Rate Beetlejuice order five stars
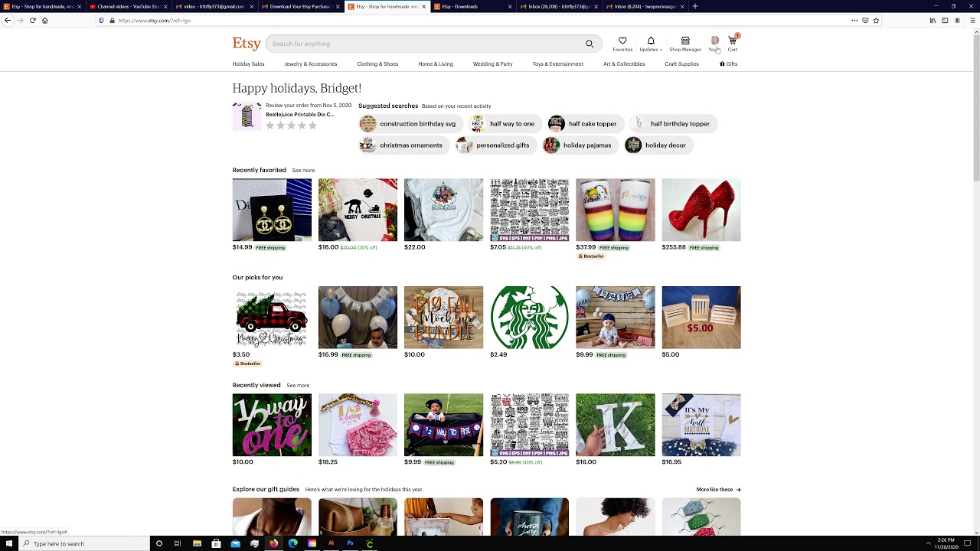 point(312,126)
